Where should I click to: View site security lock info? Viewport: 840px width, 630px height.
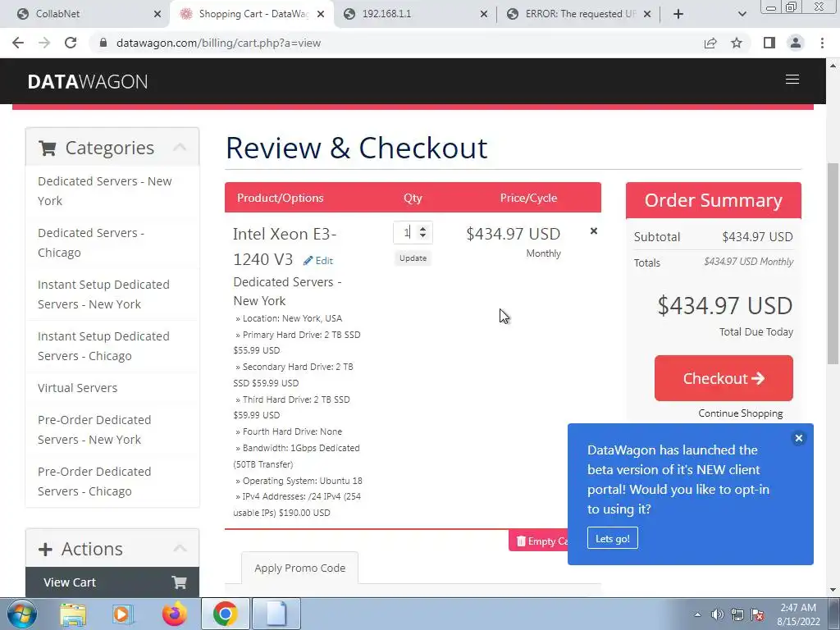(103, 43)
